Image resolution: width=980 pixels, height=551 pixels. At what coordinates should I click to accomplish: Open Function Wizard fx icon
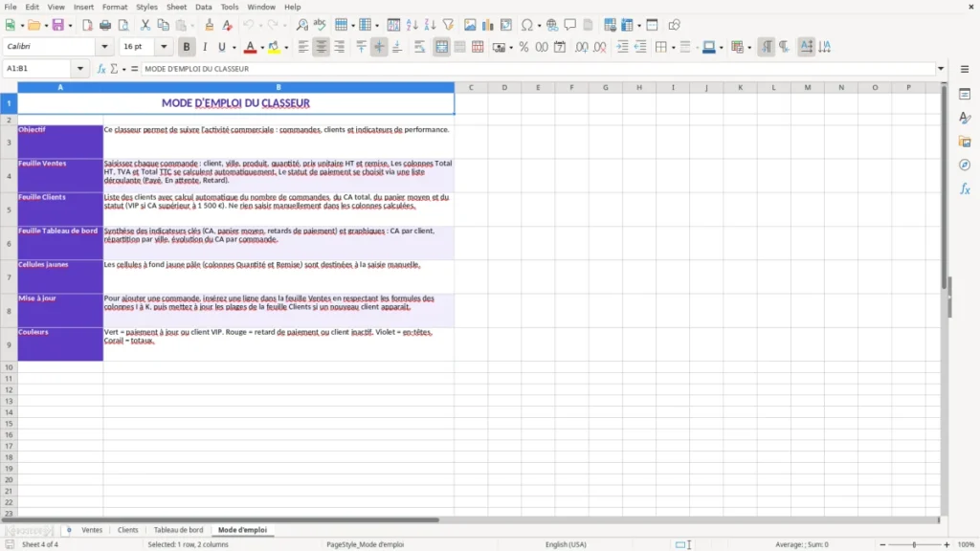101,69
